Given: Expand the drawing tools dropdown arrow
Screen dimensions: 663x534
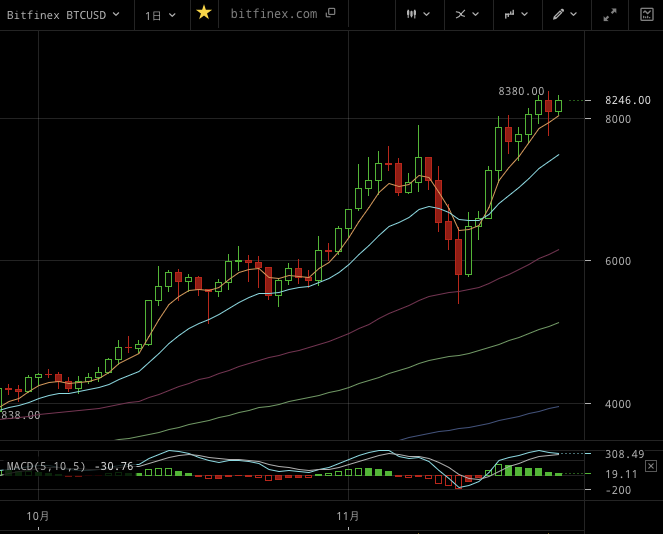Looking at the screenshot, I should pyautogui.click(x=574, y=14).
